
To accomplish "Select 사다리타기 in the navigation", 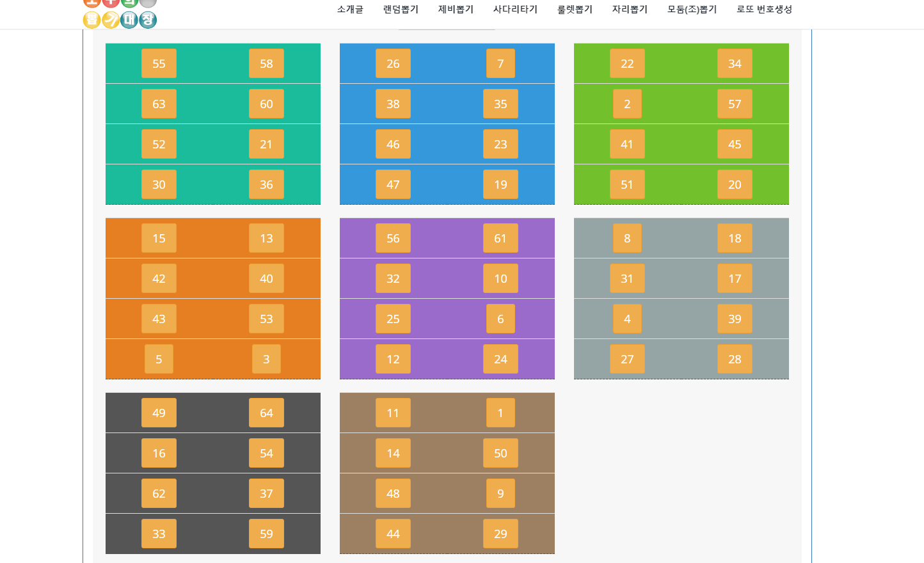I will (x=515, y=10).
